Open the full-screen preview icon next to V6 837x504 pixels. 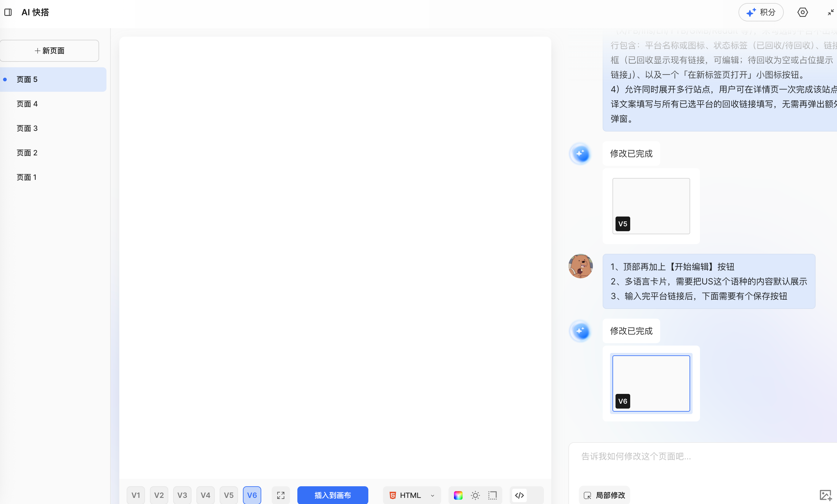[x=281, y=495]
